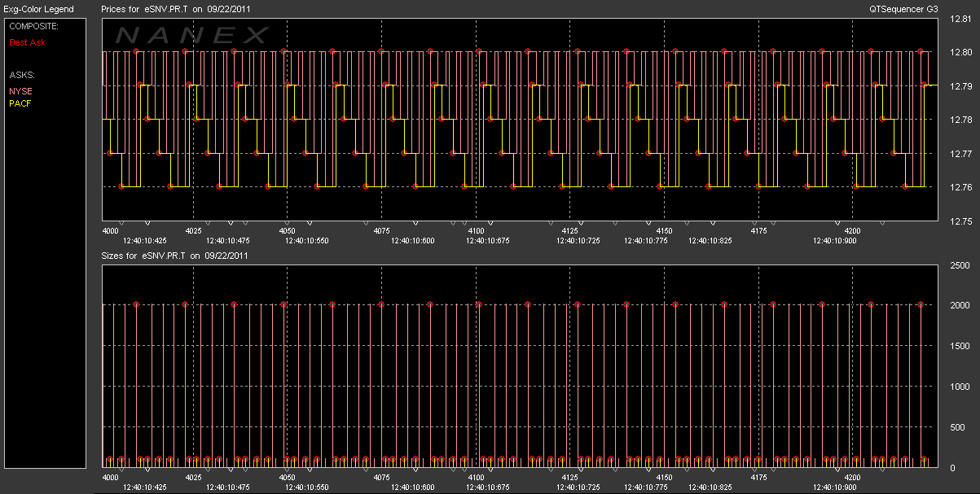Select the PACF legend entry

pos(20,103)
